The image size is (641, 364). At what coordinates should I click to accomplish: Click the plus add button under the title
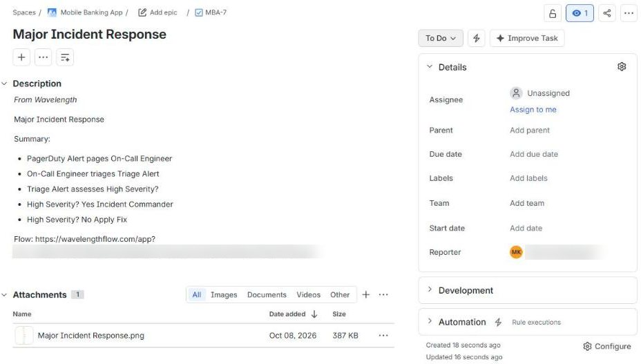tap(21, 57)
